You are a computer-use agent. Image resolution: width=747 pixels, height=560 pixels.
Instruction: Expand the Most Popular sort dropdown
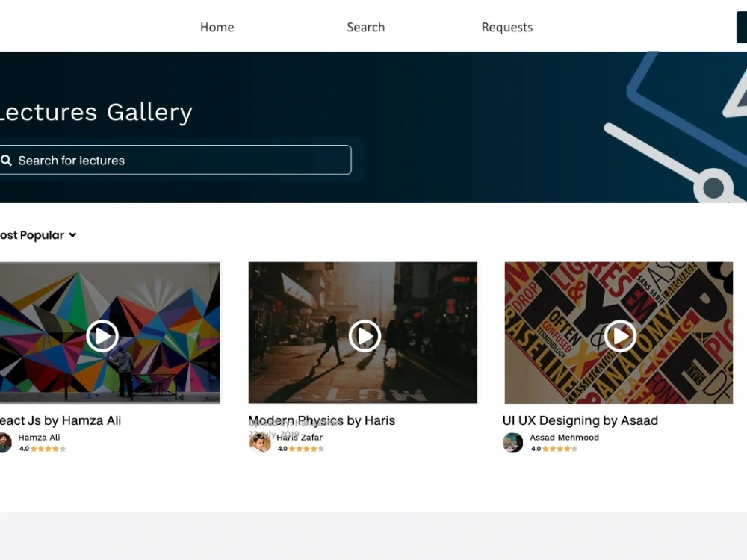(x=38, y=235)
